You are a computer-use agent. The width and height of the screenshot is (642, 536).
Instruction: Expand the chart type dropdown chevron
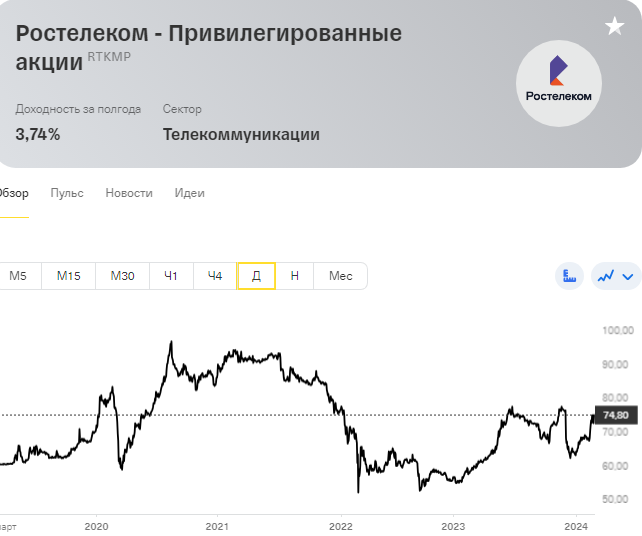[x=628, y=277]
